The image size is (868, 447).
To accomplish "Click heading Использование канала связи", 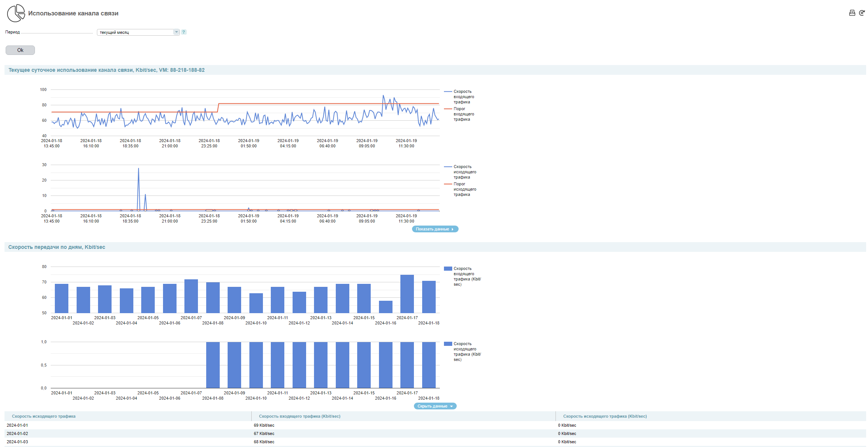I will point(73,13).
